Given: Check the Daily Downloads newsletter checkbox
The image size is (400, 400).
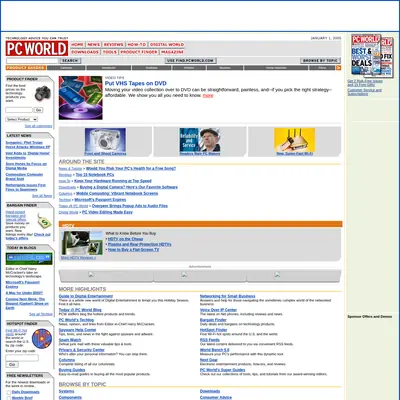Looking at the screenshot, I should tap(9, 393).
